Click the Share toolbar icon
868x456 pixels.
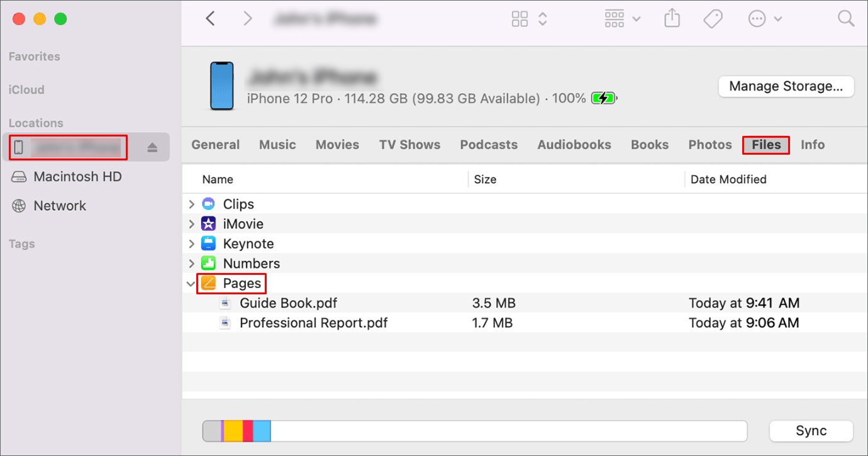(672, 19)
